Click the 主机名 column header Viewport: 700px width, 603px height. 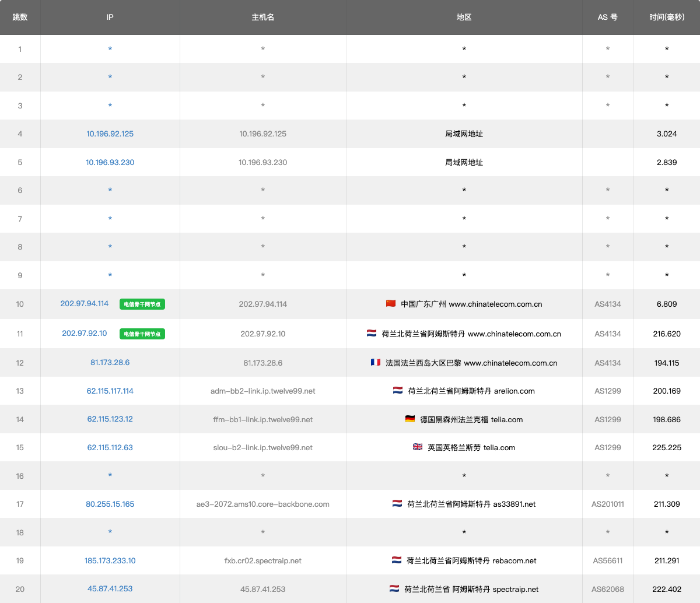[x=262, y=17]
